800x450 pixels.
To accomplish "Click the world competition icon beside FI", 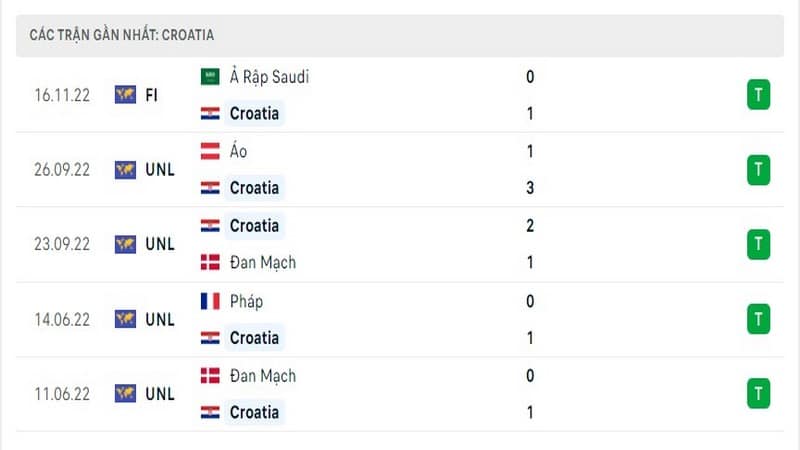I will 125,94.
